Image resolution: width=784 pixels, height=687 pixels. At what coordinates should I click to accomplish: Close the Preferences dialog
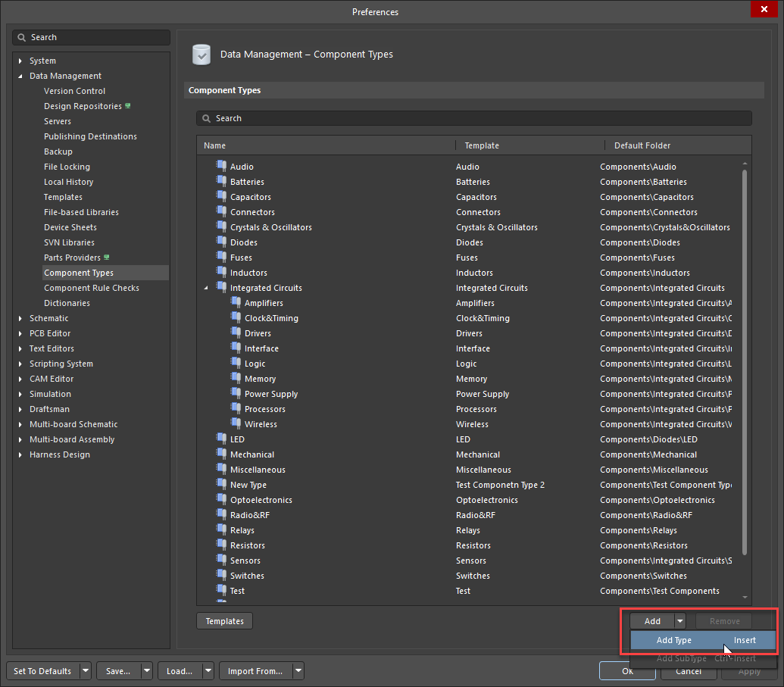pos(764,9)
